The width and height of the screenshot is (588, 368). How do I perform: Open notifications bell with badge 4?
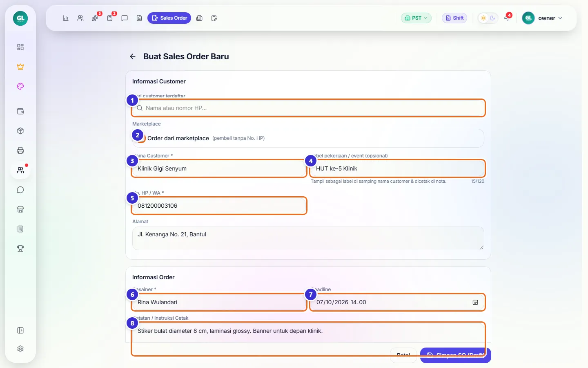[x=507, y=18]
